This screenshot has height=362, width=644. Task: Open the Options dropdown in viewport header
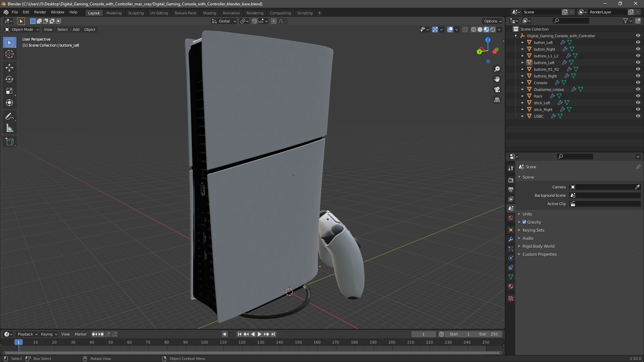coord(493,21)
